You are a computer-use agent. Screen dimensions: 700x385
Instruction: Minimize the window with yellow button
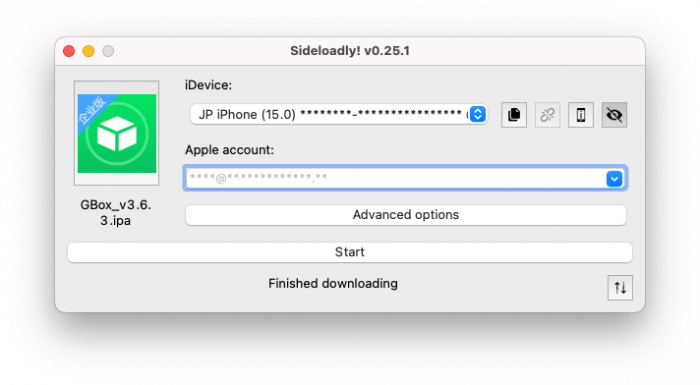(88, 51)
